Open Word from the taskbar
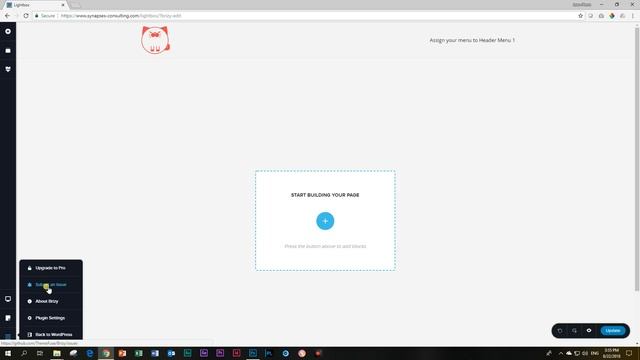 [x=155, y=353]
